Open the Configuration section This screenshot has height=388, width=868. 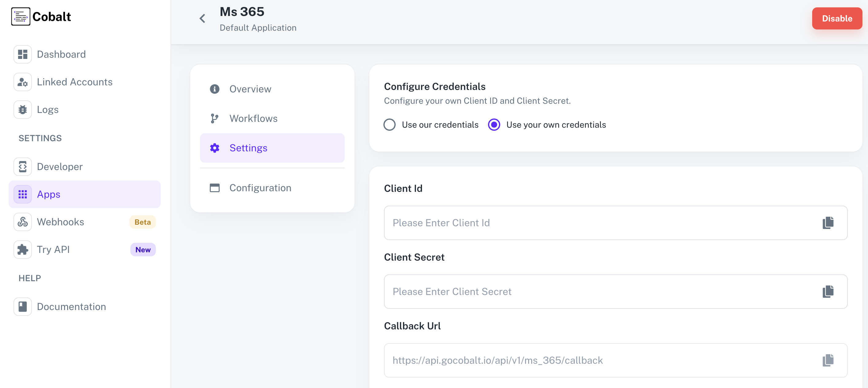click(x=260, y=188)
